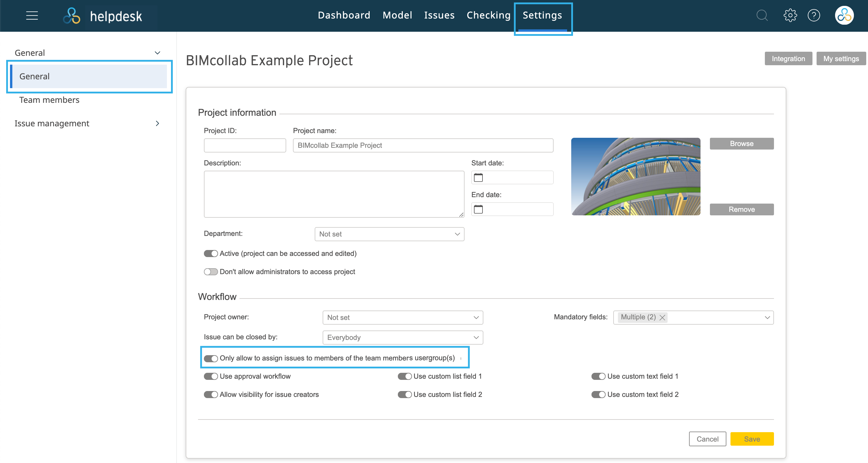868x463 pixels.
Task: Go to the Issues tab
Action: (x=439, y=16)
